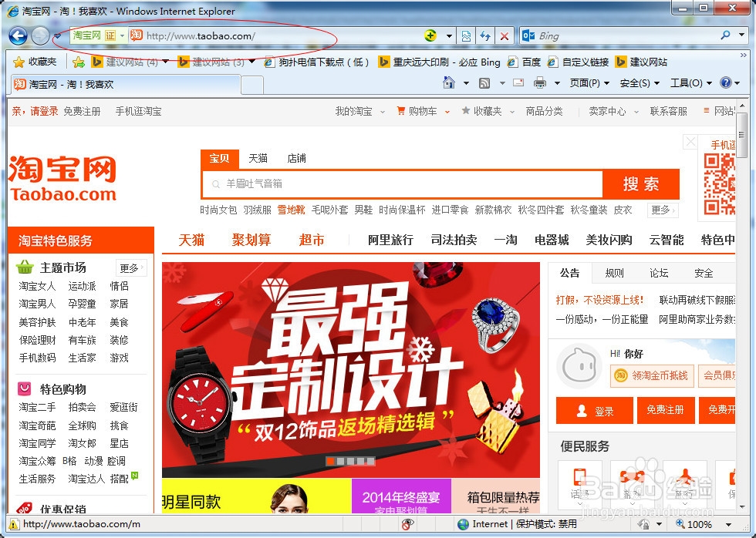Select the last banner slide indicator dot
Viewport: 756px width, 538px height.
click(x=370, y=461)
